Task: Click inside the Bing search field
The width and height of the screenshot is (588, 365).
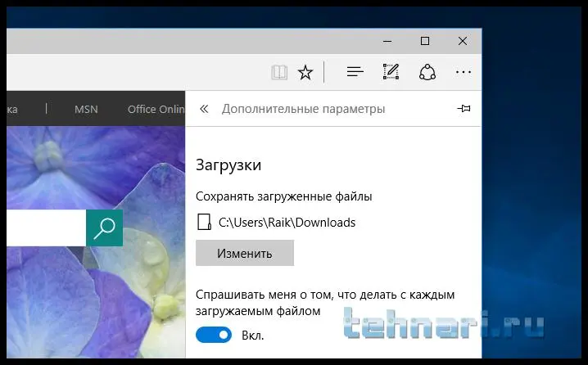Action: tap(46, 228)
